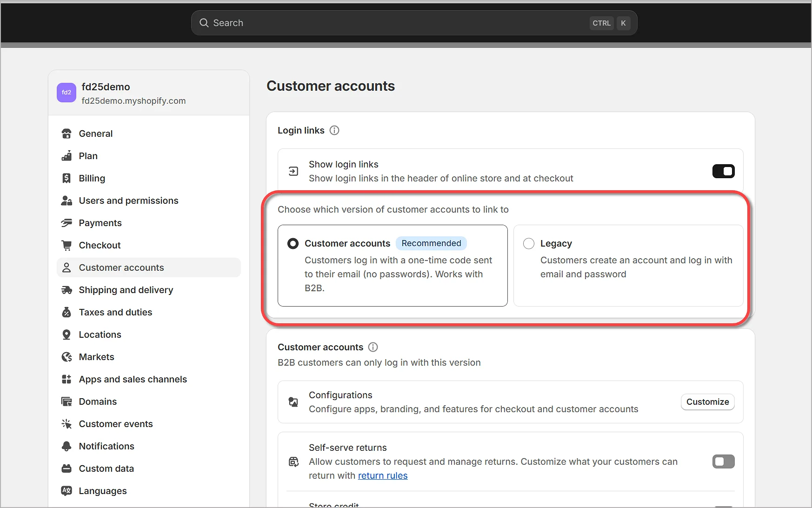Image resolution: width=812 pixels, height=508 pixels.
Task: Click the Shipping and delivery truck icon
Action: tap(67, 290)
